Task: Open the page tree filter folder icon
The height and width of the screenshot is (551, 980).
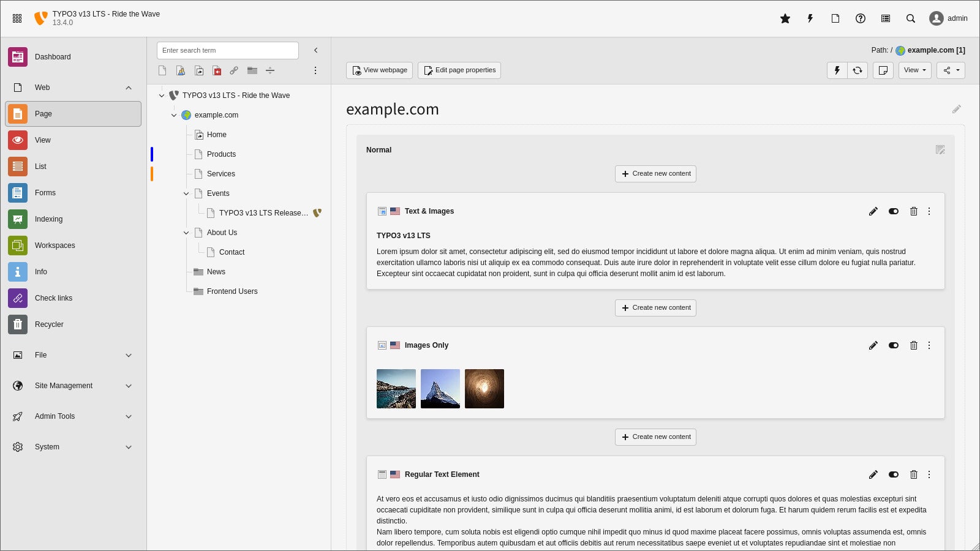Action: pyautogui.click(x=252, y=70)
